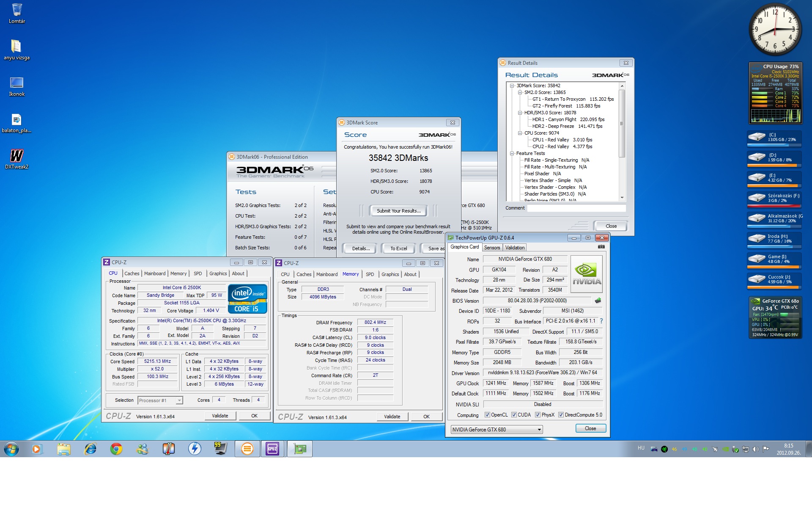Click the To Excel button
Image resolution: width=812 pixels, height=508 pixels.
398,248
